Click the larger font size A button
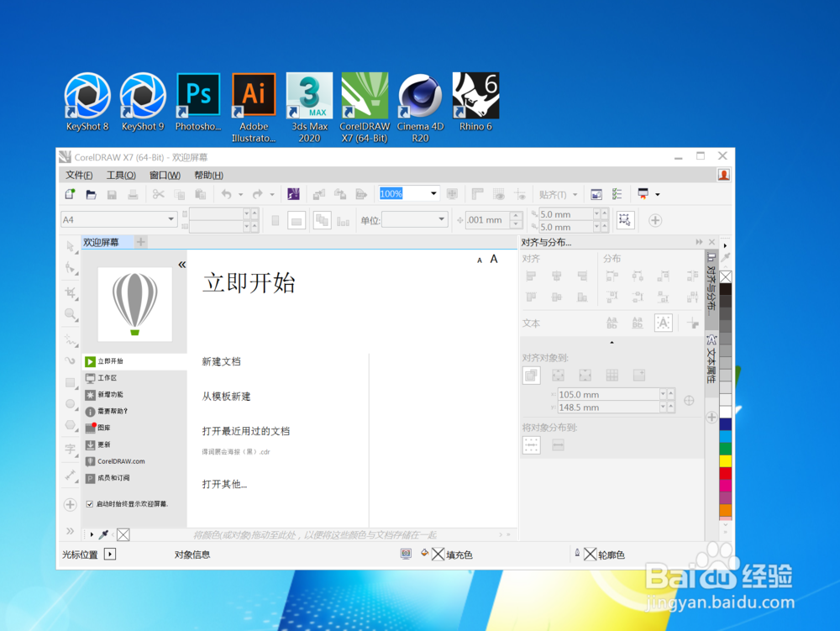The width and height of the screenshot is (840, 631). [494, 260]
